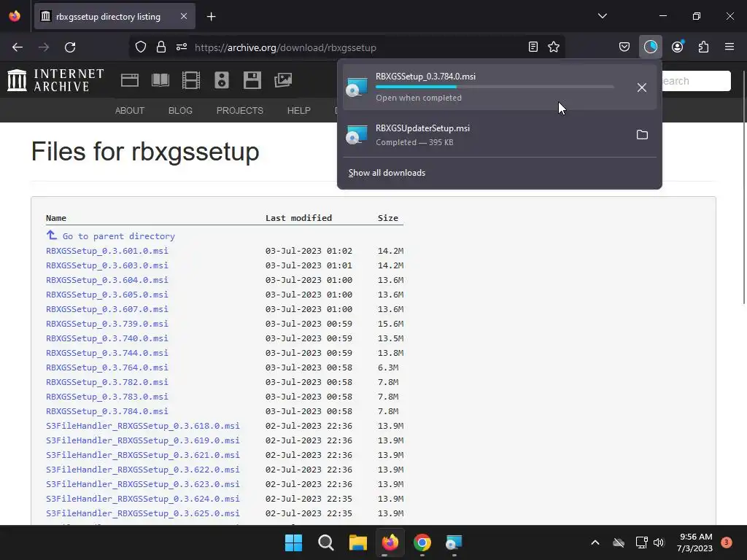The width and height of the screenshot is (747, 560).
Task: Open Windows taskbar search
Action: click(326, 542)
